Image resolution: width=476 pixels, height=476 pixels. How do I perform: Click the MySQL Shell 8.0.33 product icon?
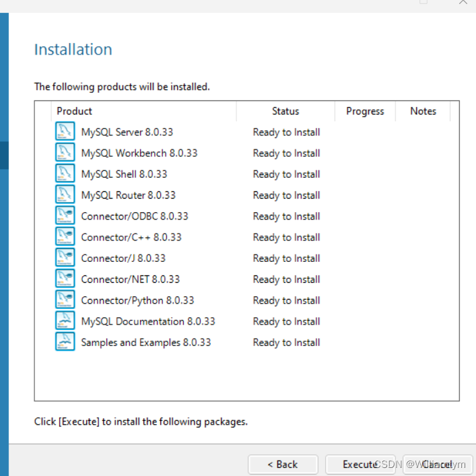click(x=65, y=173)
